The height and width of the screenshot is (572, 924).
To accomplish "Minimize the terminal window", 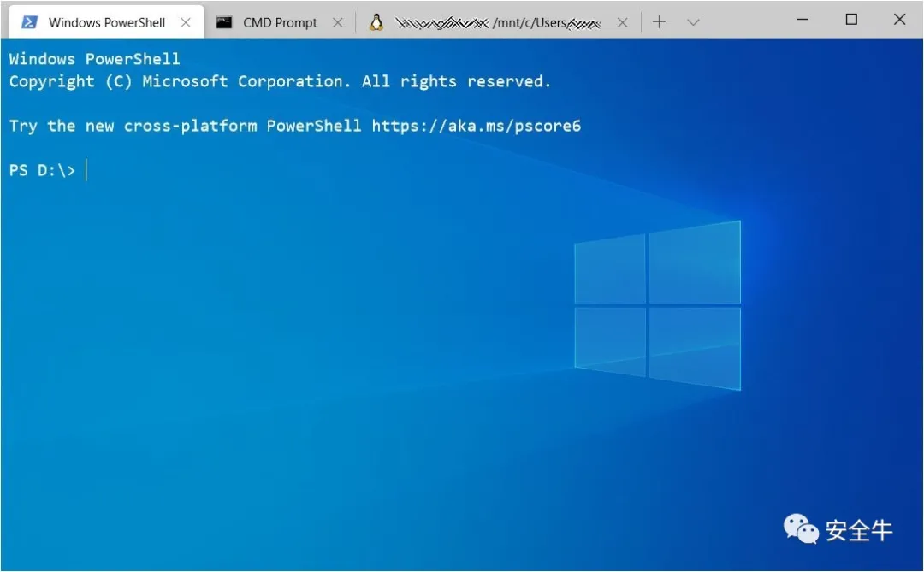I will [802, 20].
